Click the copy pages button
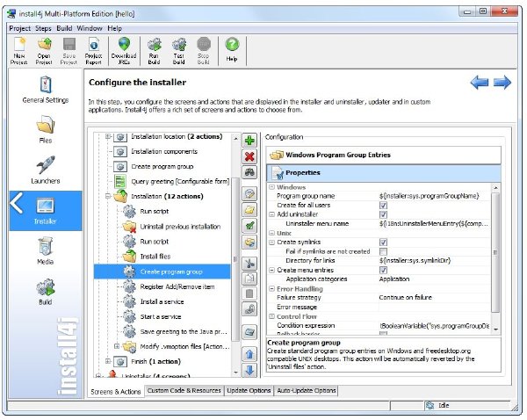527x420 pixels. (249, 278)
